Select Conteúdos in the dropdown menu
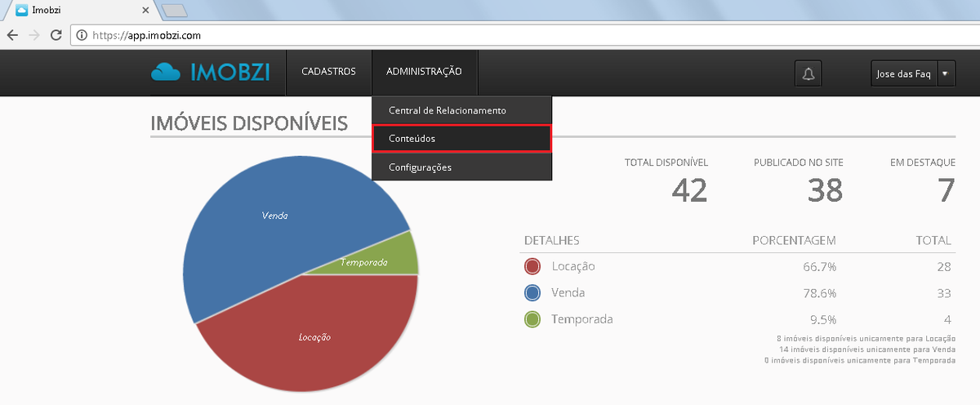The height and width of the screenshot is (405, 980). coord(461,139)
